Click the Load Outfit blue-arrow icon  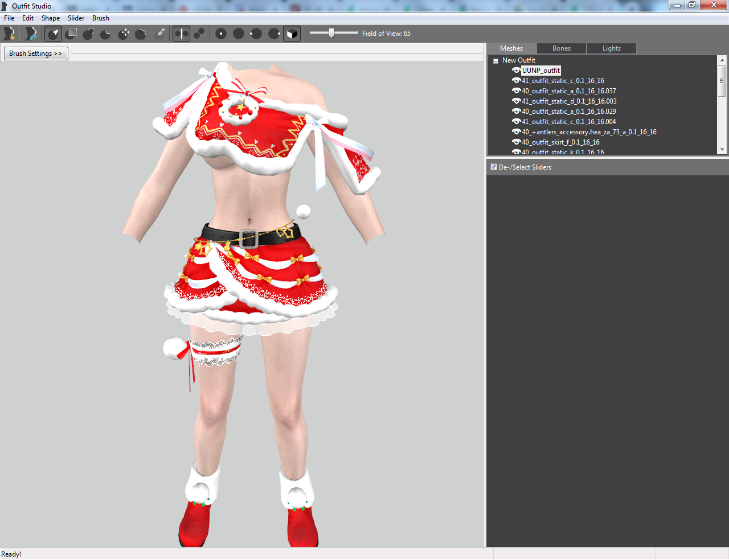31,34
